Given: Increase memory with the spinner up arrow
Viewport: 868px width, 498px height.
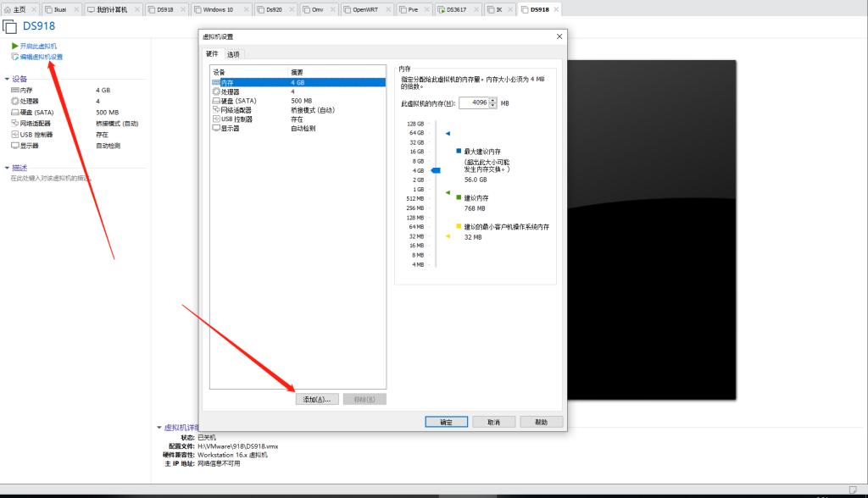Looking at the screenshot, I should 492,100.
